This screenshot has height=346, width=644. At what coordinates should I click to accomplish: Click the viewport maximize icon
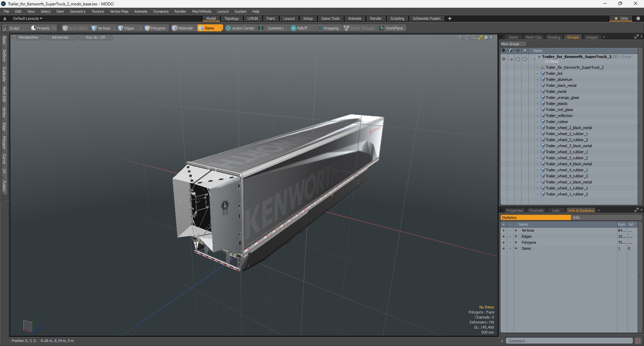pyautogui.click(x=480, y=38)
